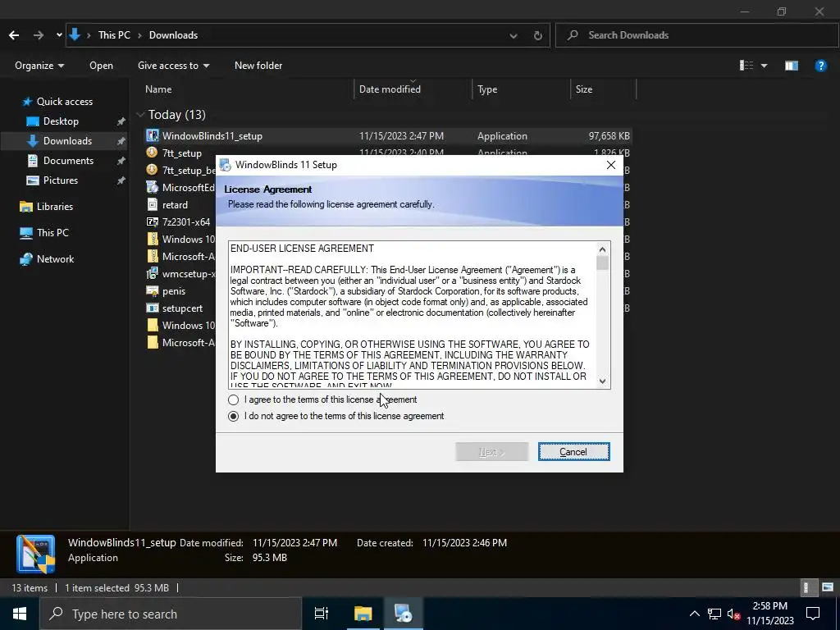Screen dimensions: 840x630
Task: Click '97,658 KB' size of WindowBlinds11_setup
Action: [x=609, y=136]
